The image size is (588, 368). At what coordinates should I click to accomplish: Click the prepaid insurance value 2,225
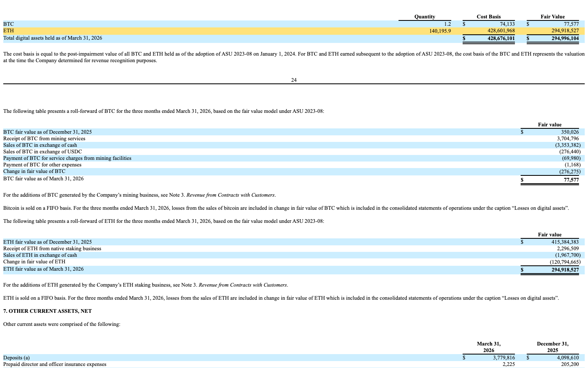click(509, 364)
